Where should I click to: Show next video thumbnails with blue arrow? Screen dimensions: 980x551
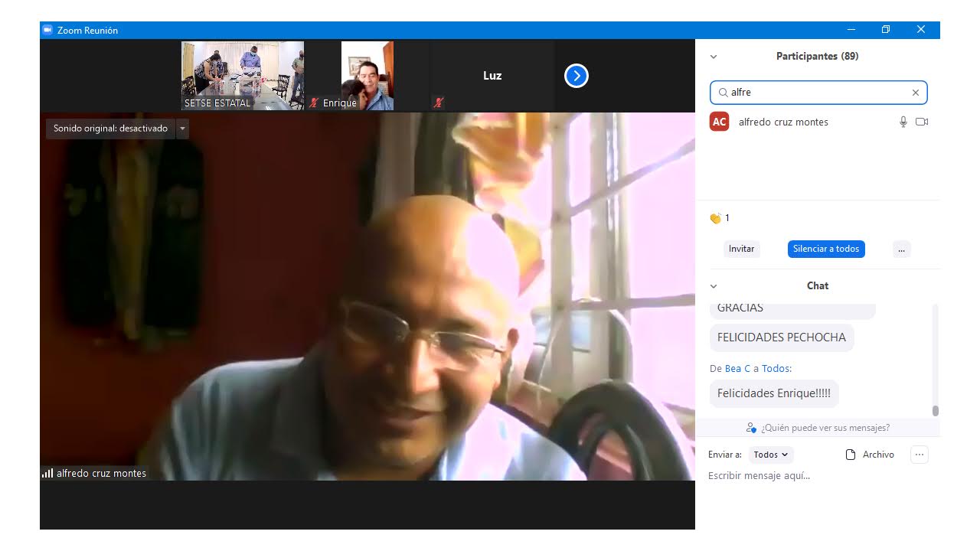coord(577,76)
